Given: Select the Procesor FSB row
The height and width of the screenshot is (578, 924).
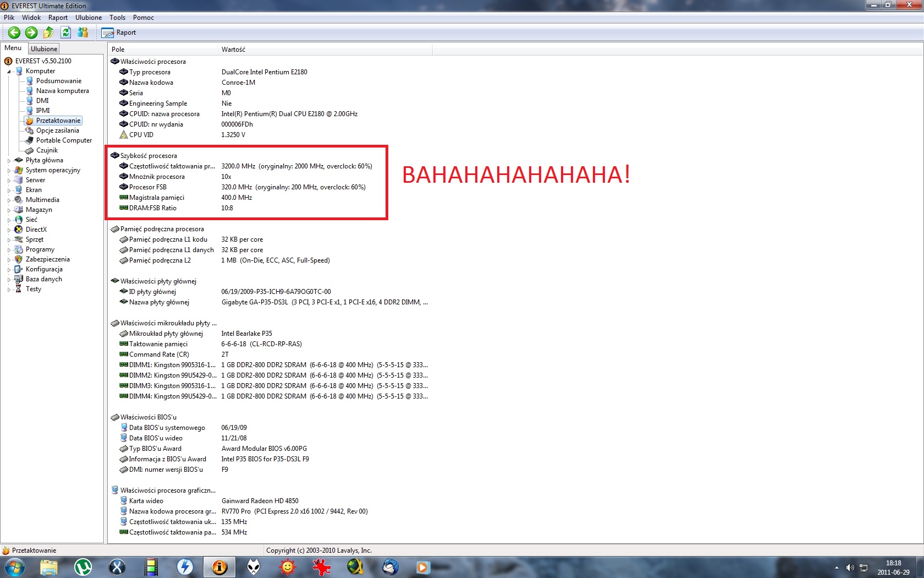Looking at the screenshot, I should tap(269, 187).
